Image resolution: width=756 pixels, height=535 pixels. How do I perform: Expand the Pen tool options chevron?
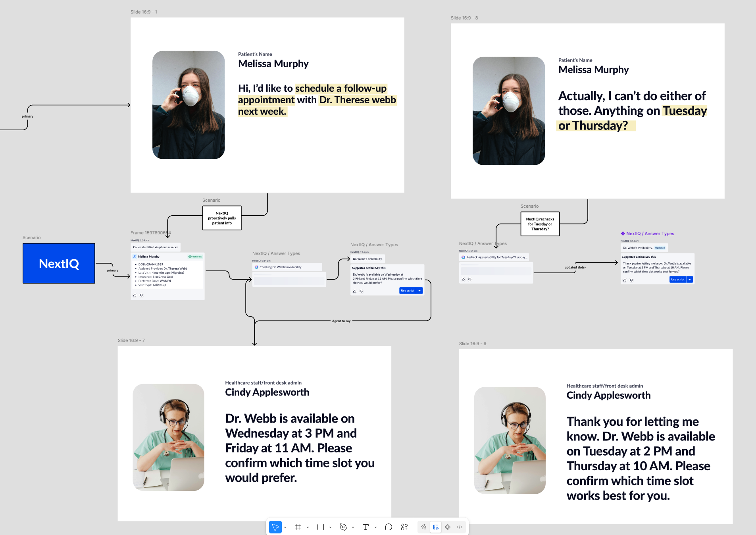pos(353,527)
